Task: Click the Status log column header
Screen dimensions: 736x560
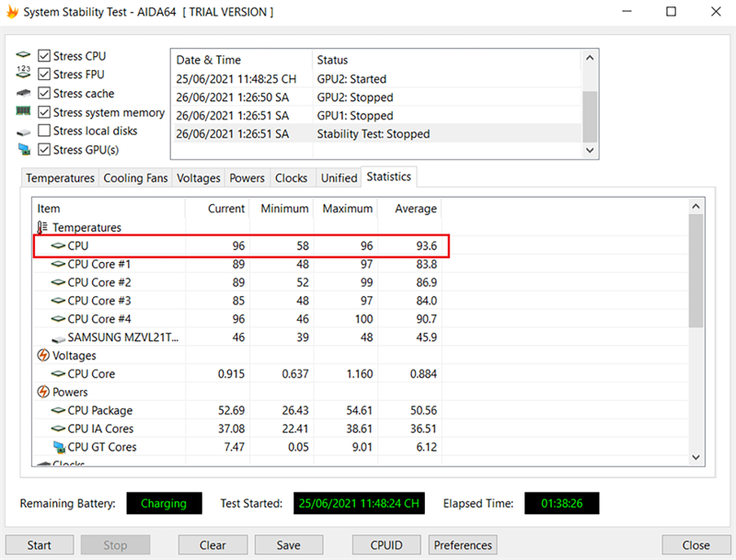Action: (x=447, y=60)
